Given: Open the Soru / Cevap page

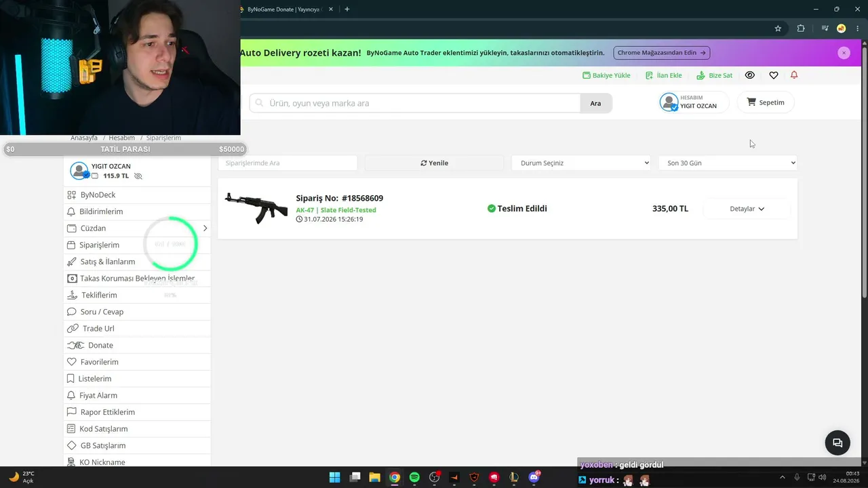Looking at the screenshot, I should click(138, 312).
